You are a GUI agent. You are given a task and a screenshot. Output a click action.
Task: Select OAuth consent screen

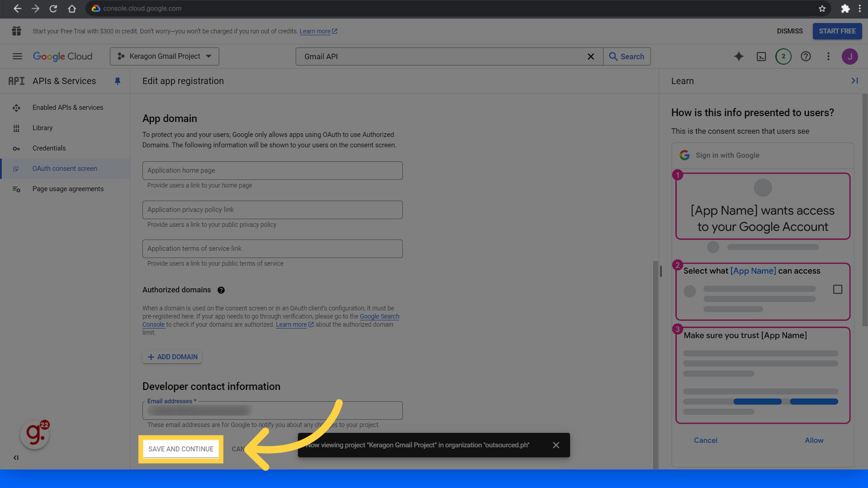[x=65, y=169]
